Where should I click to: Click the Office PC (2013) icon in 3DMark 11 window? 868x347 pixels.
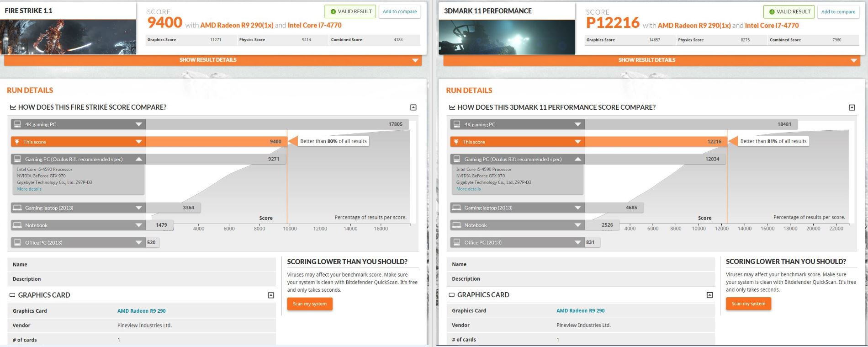(x=456, y=242)
